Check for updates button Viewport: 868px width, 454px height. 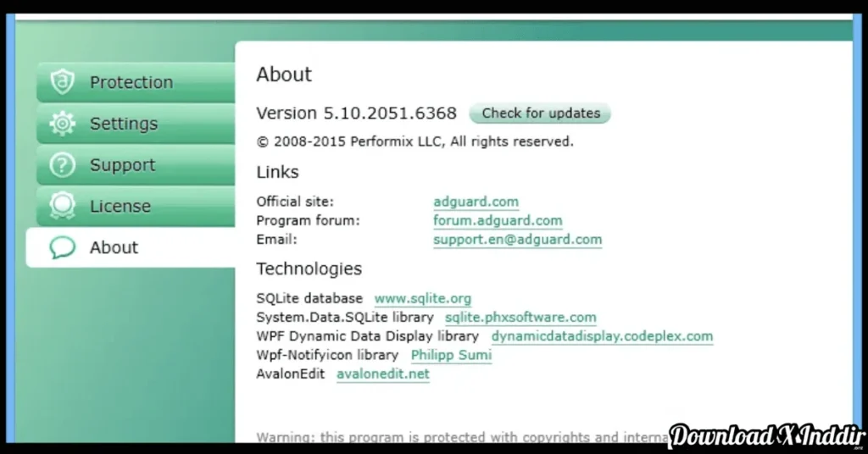click(x=540, y=113)
